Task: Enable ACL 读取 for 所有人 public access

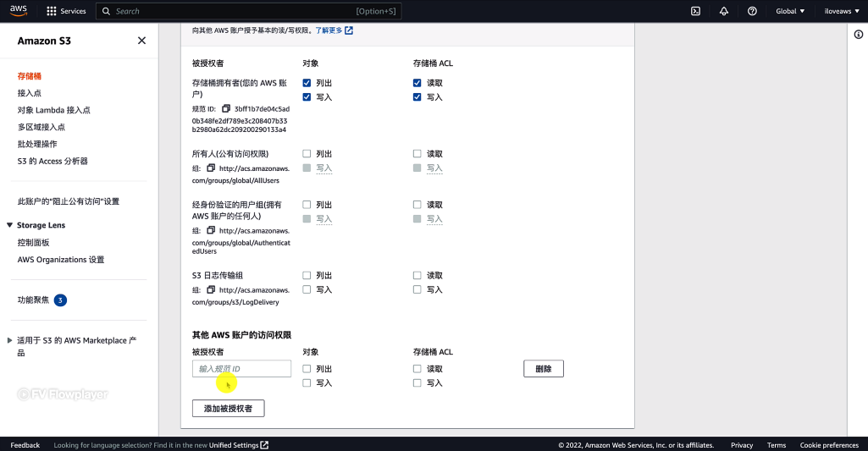Action: click(417, 154)
